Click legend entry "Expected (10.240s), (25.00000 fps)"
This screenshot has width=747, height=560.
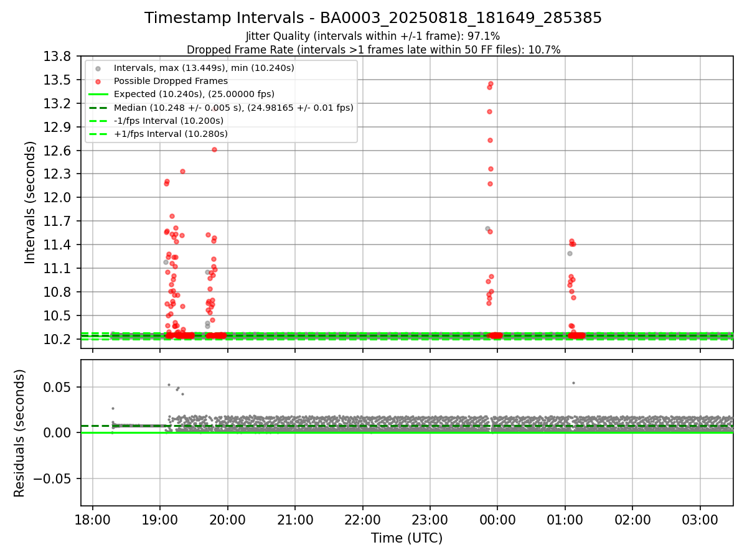coord(194,94)
